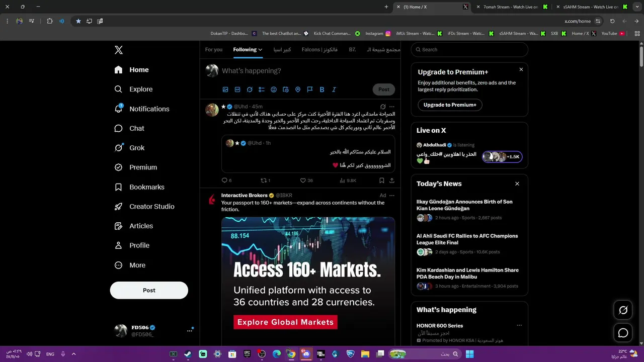Insert an emoji into the post
The image size is (644, 362).
click(x=274, y=89)
